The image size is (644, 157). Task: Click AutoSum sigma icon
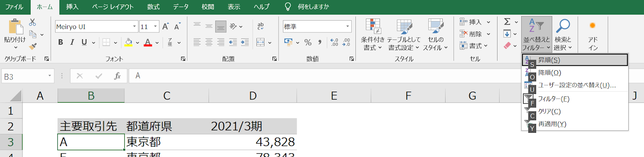pyautogui.click(x=507, y=22)
